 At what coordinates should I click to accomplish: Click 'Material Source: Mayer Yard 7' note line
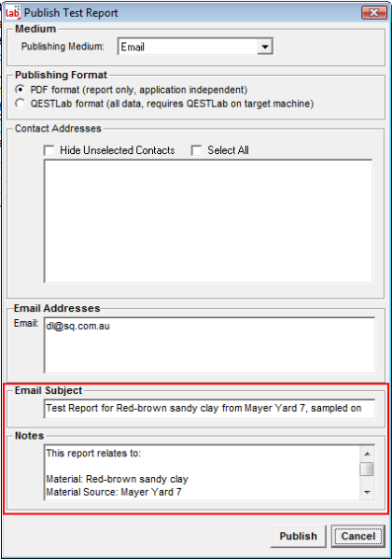pyautogui.click(x=114, y=492)
